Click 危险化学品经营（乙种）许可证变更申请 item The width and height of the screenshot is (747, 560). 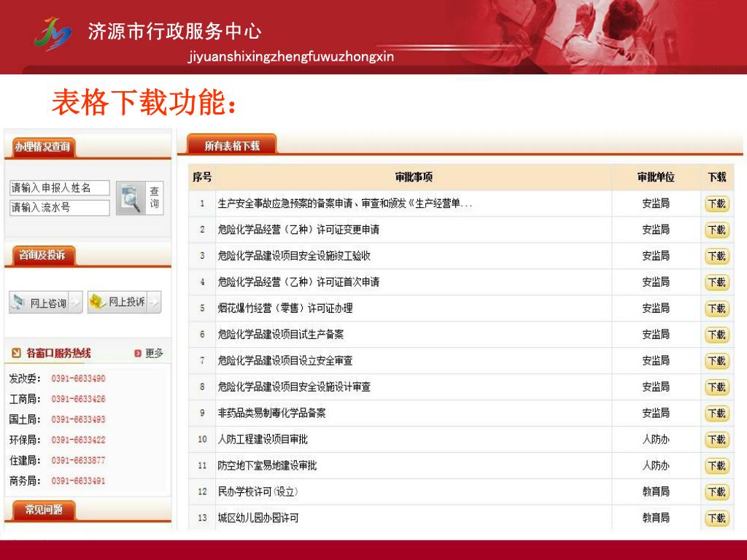(298, 230)
